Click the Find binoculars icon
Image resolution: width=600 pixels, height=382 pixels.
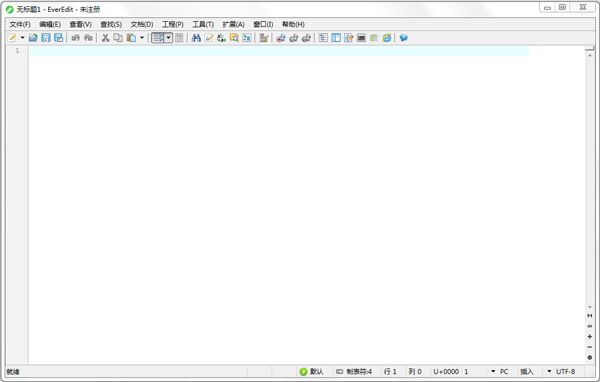[196, 38]
